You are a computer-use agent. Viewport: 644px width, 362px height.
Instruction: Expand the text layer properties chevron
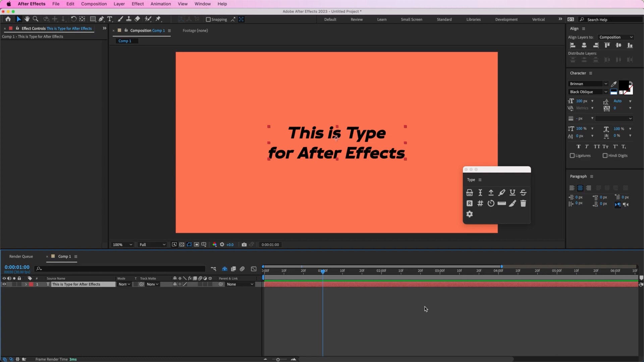[x=26, y=284]
